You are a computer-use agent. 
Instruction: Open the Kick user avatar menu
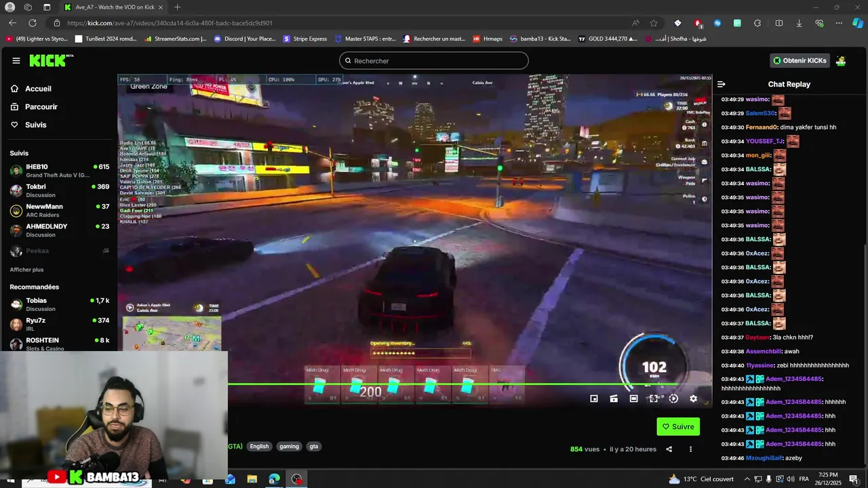pyautogui.click(x=841, y=60)
